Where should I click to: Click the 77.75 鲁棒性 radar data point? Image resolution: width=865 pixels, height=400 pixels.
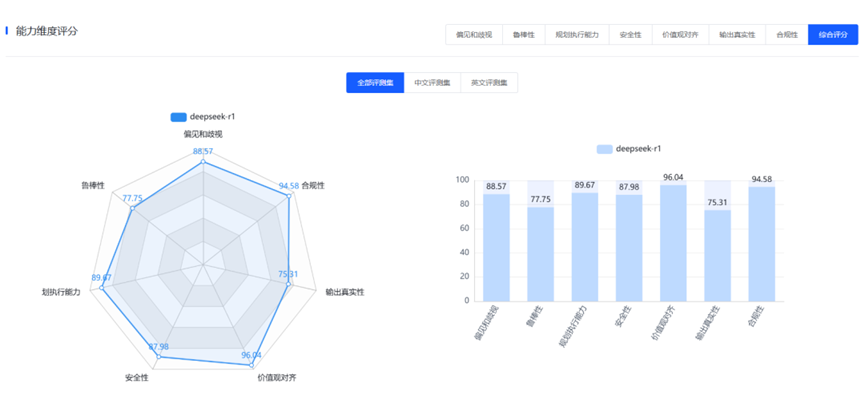[x=132, y=208]
